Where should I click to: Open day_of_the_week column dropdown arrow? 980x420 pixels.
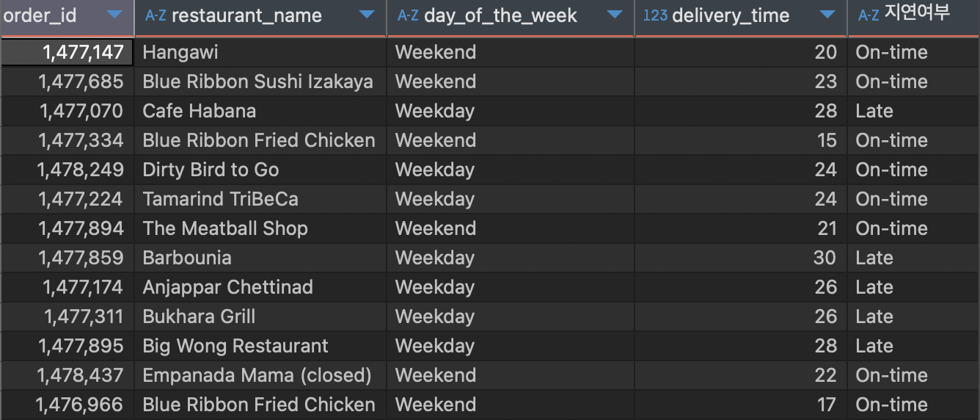(x=615, y=15)
